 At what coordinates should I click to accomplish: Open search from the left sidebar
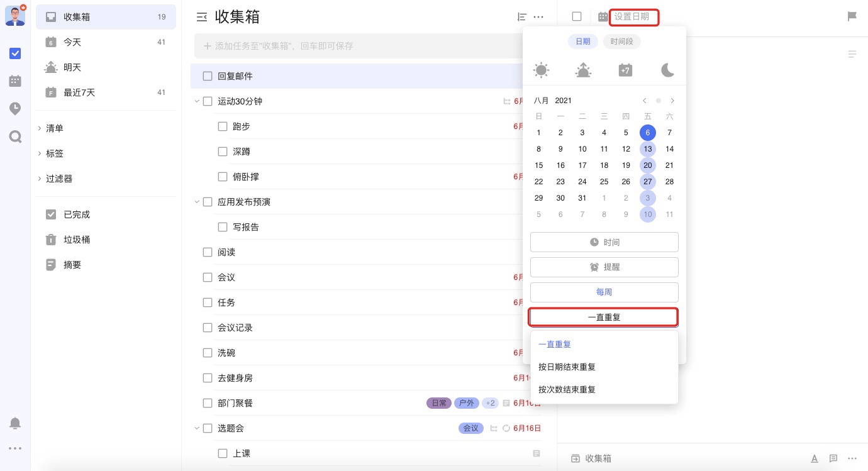(x=15, y=136)
